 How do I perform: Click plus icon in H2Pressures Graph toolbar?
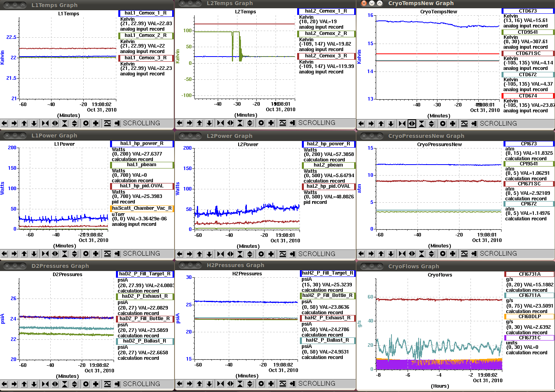[x=271, y=384]
